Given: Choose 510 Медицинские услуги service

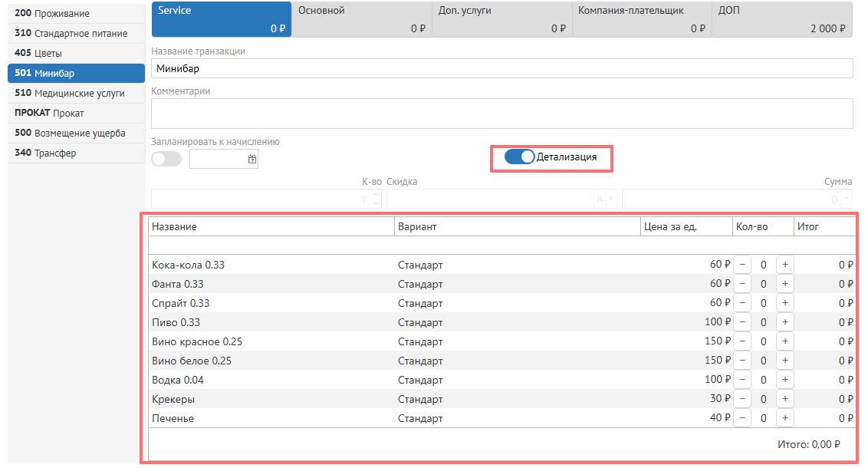Looking at the screenshot, I should [x=76, y=94].
